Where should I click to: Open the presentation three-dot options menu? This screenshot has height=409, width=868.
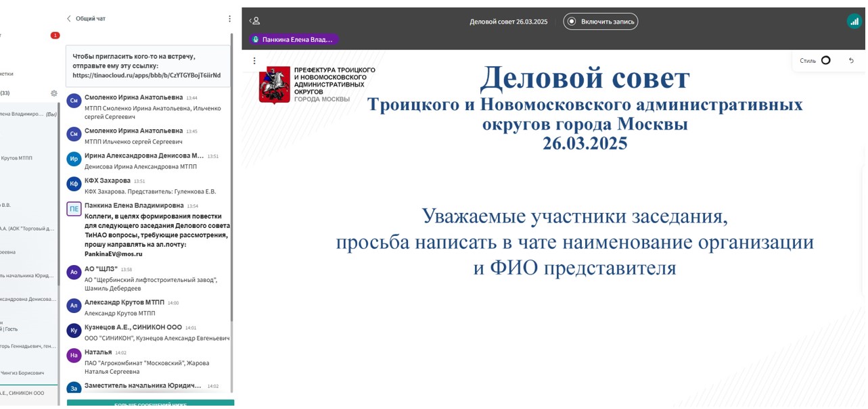pyautogui.click(x=254, y=60)
